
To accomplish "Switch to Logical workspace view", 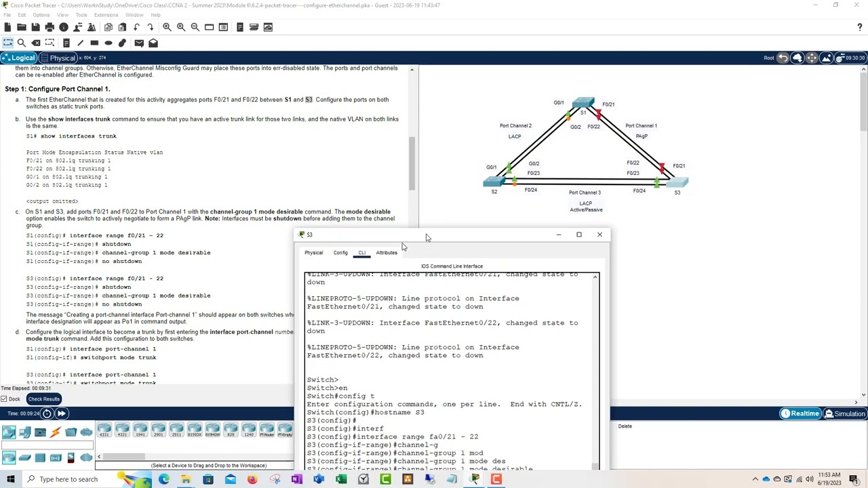I will (18, 58).
